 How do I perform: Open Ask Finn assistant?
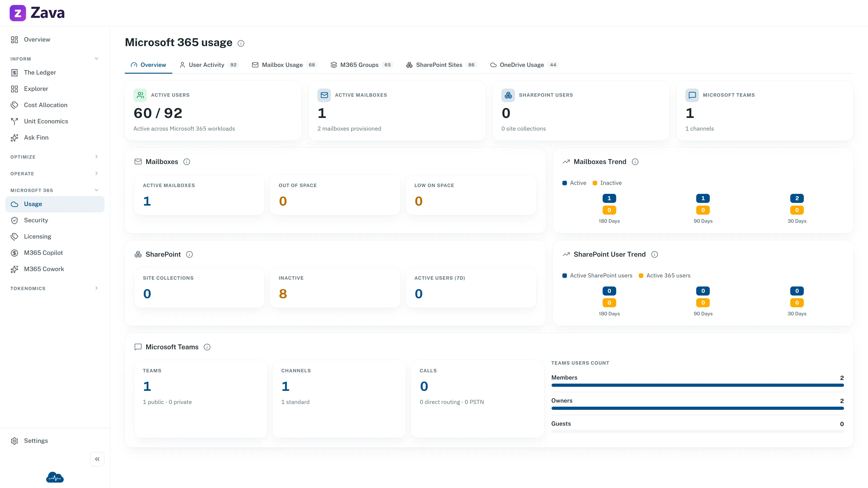click(x=55, y=137)
